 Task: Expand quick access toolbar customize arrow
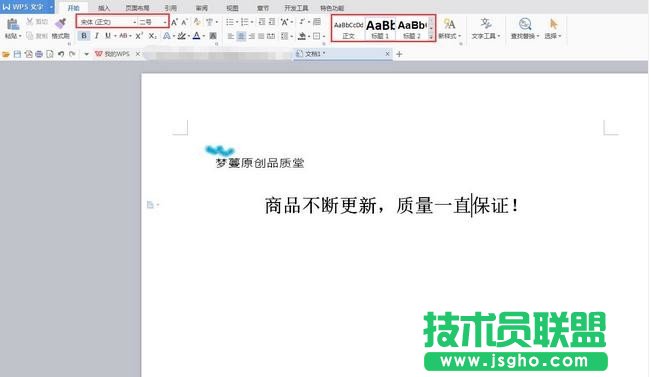click(x=86, y=54)
